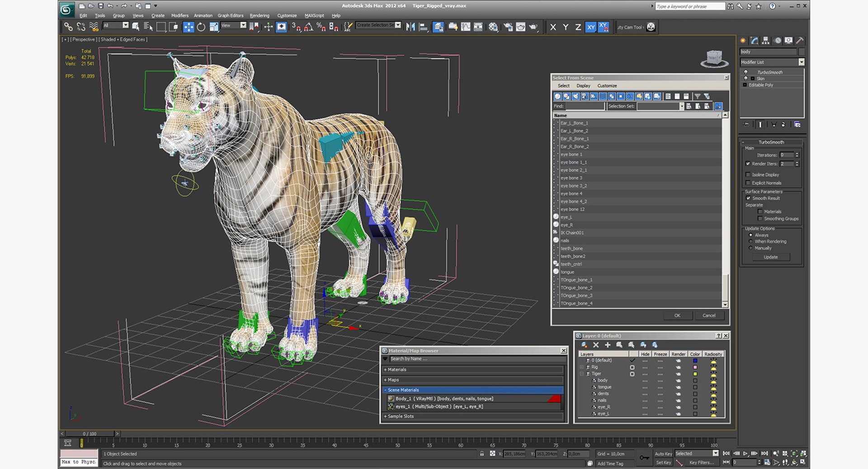Restrict transform to the X axis

click(553, 27)
